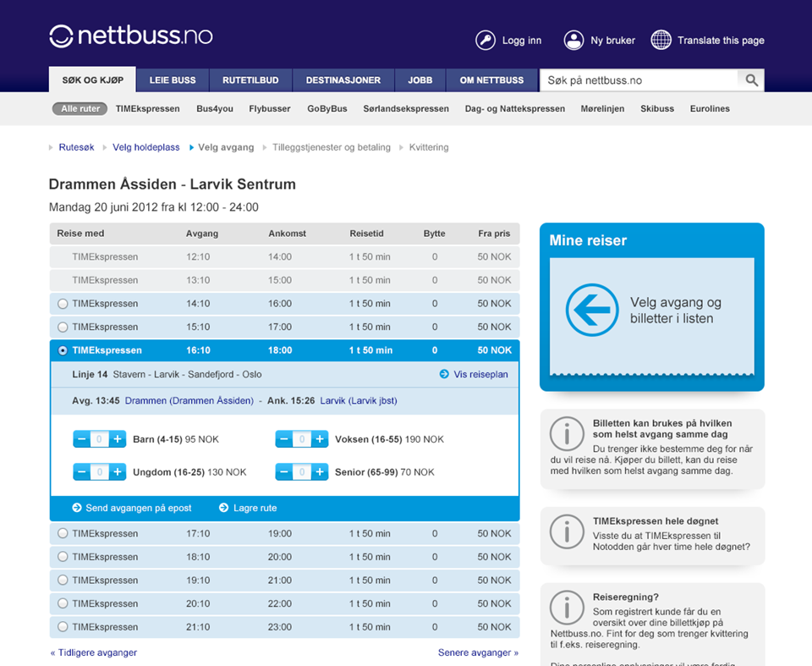Select the Alle ruter filter pill

[x=80, y=109]
